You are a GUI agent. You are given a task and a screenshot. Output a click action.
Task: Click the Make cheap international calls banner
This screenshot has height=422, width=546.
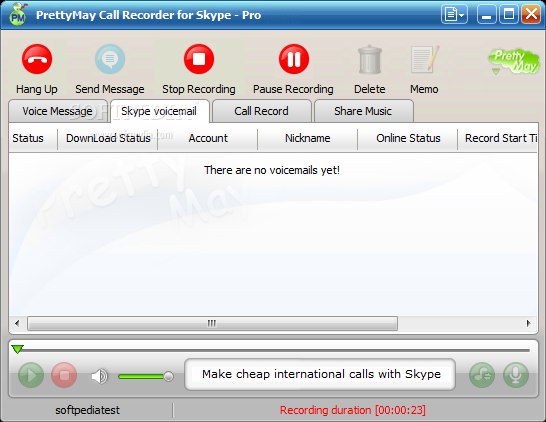coord(321,374)
